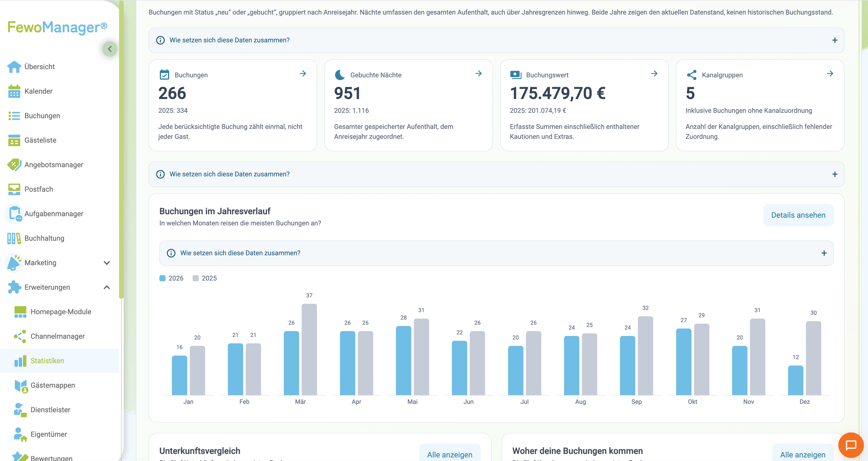Click the Übersicht house icon
This screenshot has width=868, height=461.
click(x=14, y=67)
